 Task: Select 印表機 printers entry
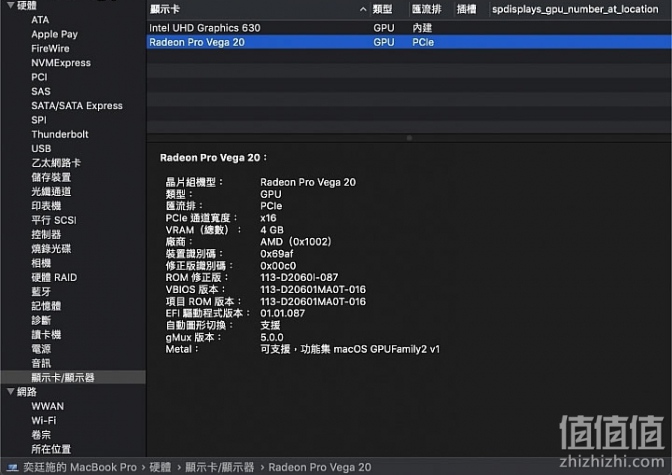[46, 206]
